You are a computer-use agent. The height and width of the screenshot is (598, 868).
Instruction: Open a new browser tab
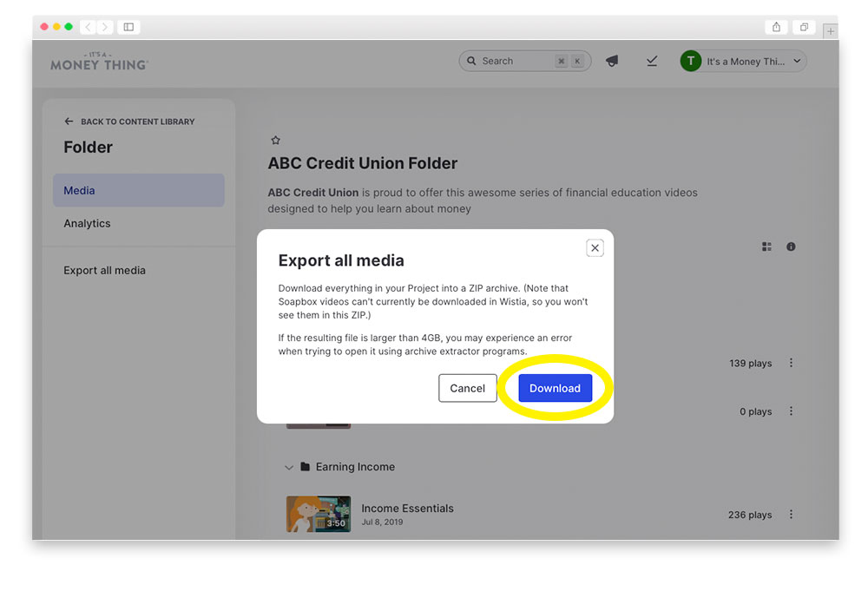830,31
